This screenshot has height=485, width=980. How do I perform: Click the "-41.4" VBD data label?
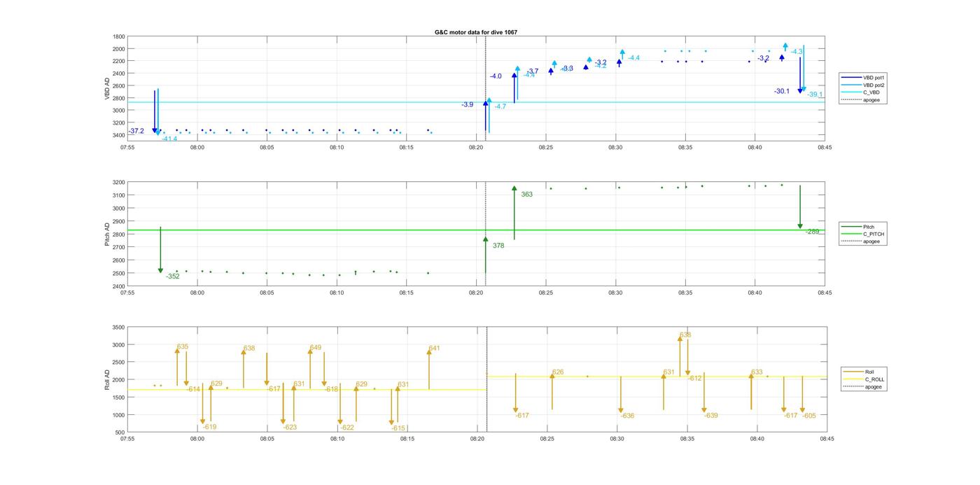[x=169, y=139]
